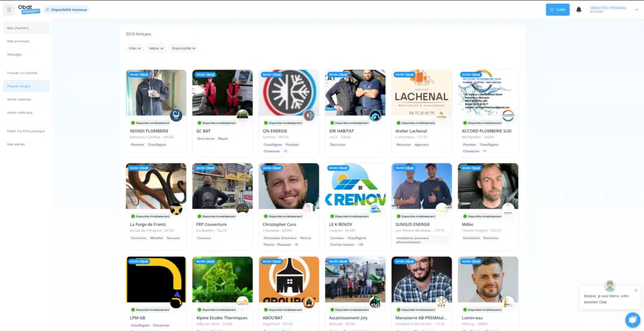This screenshot has width=644, height=331.
Task: Open Vente matériaux in sidebar
Action: 26,112
